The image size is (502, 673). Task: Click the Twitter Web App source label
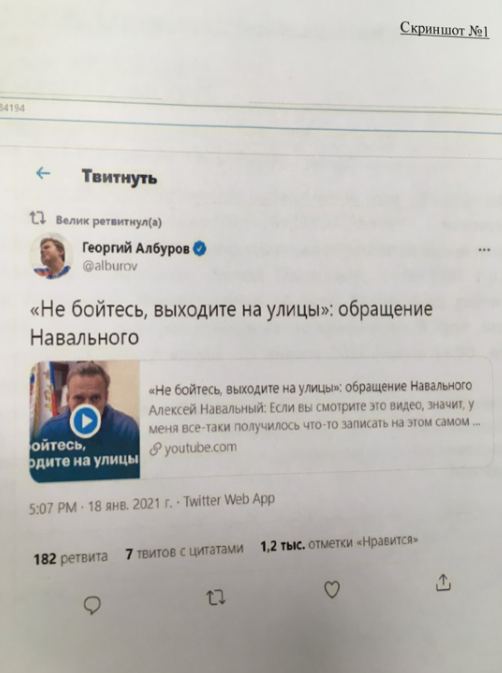tap(229, 500)
